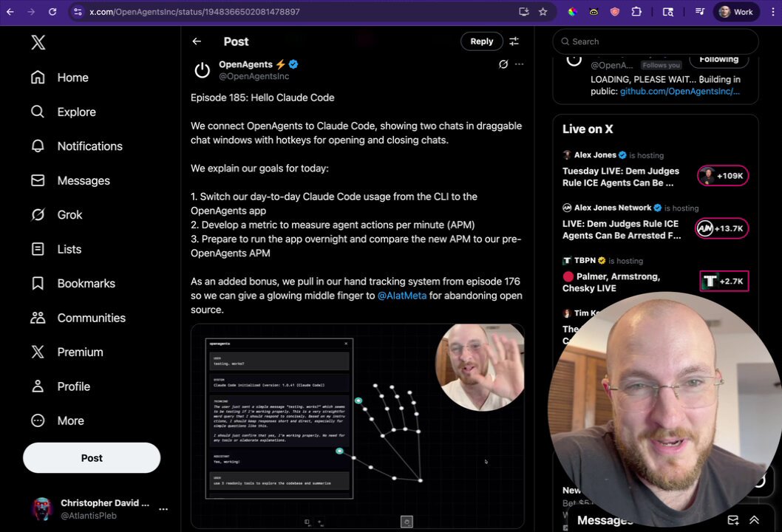Click the Reply button

(x=481, y=41)
